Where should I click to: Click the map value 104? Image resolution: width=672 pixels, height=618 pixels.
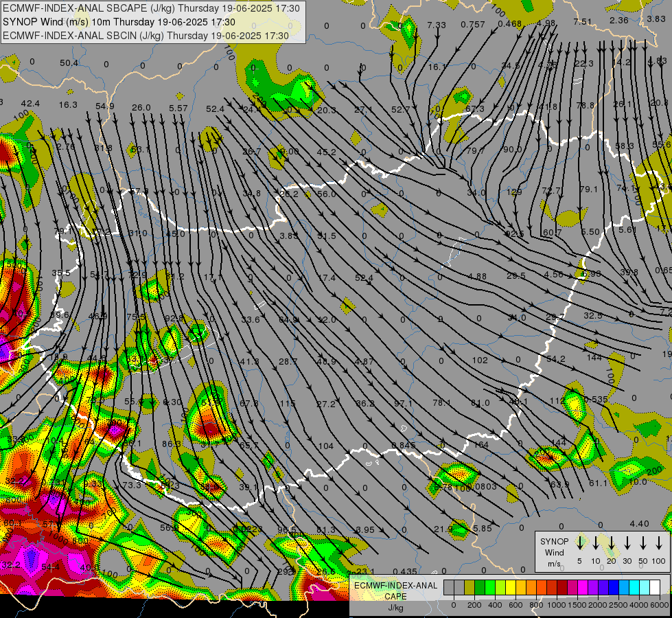[x=326, y=446]
